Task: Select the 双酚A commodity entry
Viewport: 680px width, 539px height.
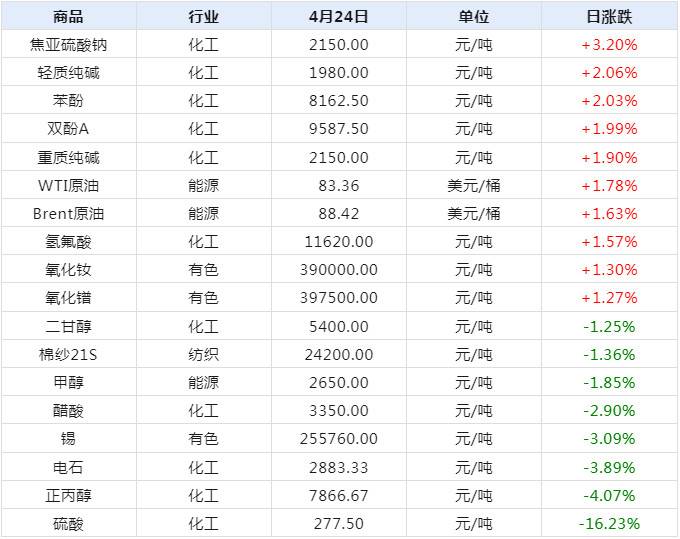Action: (x=68, y=129)
